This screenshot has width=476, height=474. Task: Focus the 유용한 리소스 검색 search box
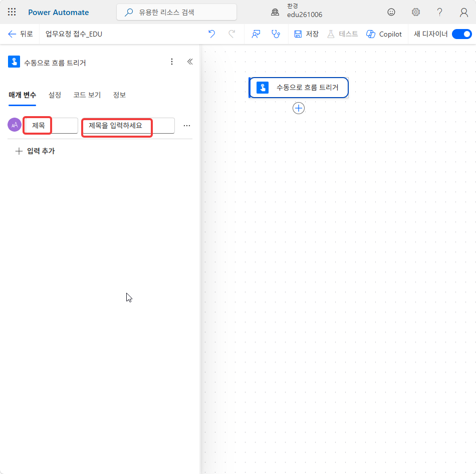tap(177, 13)
